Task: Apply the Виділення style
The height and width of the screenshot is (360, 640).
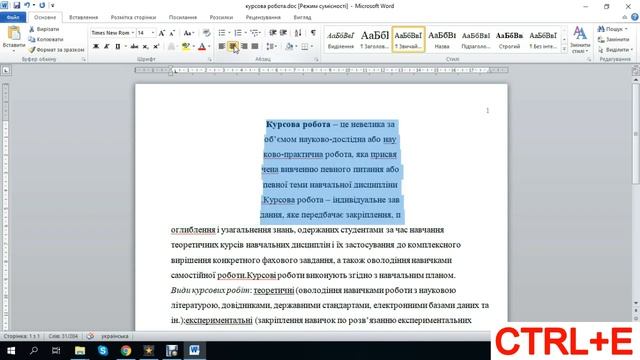Action: coord(341,40)
